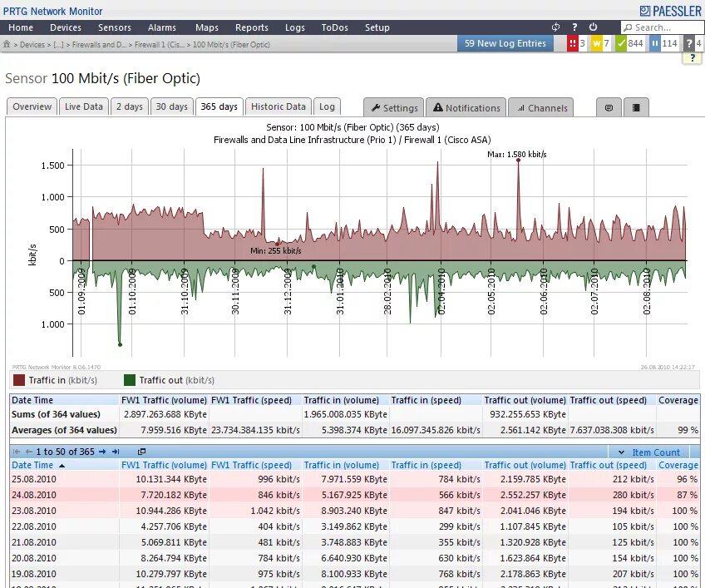Screen dimensions: 705x588
Task: Open table in new window icon
Action: tap(141, 452)
